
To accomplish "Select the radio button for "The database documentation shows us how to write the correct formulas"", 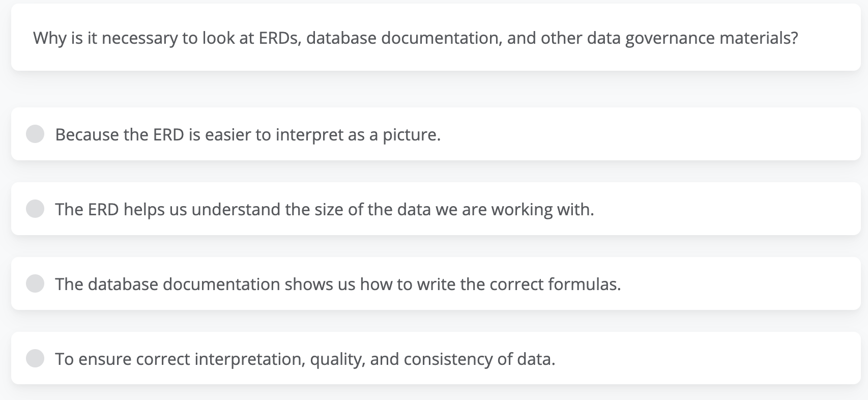I will click(35, 283).
